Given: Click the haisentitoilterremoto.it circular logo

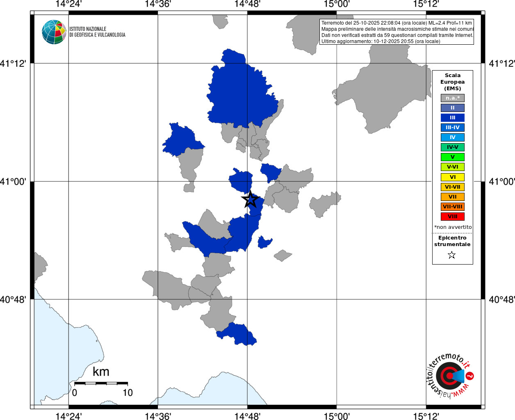Looking at the screenshot, I should point(450,376).
